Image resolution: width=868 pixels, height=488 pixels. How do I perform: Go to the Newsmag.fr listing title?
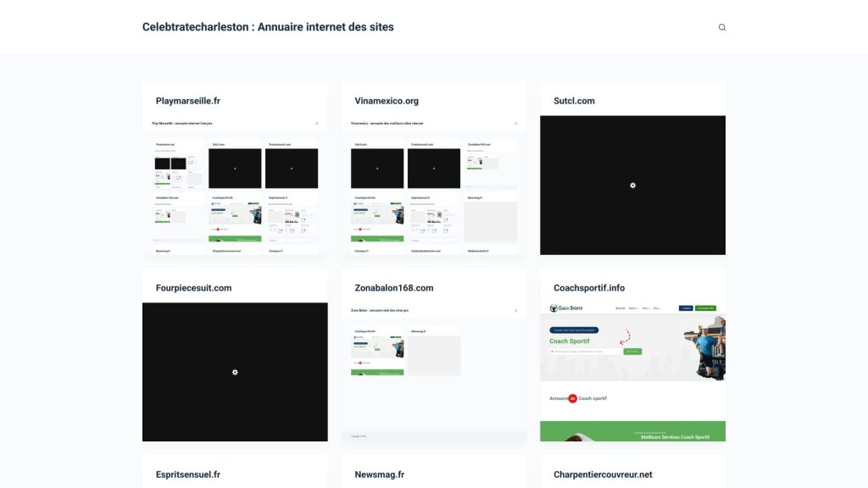coord(379,475)
